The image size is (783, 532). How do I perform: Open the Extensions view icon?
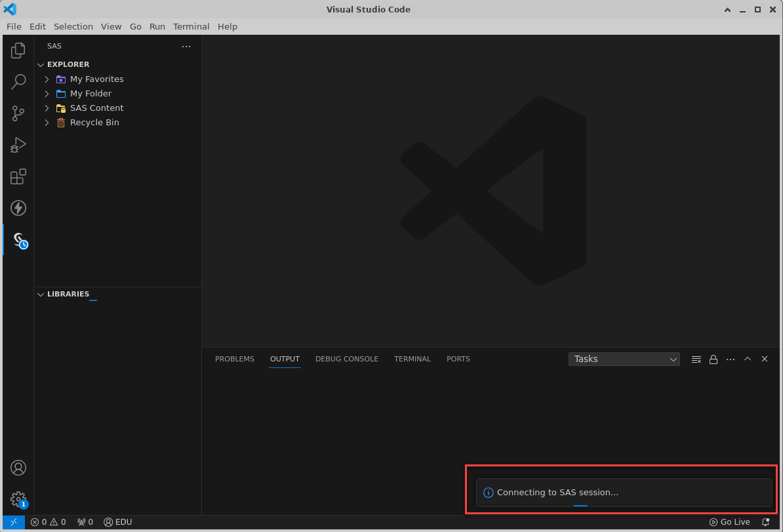(x=18, y=176)
